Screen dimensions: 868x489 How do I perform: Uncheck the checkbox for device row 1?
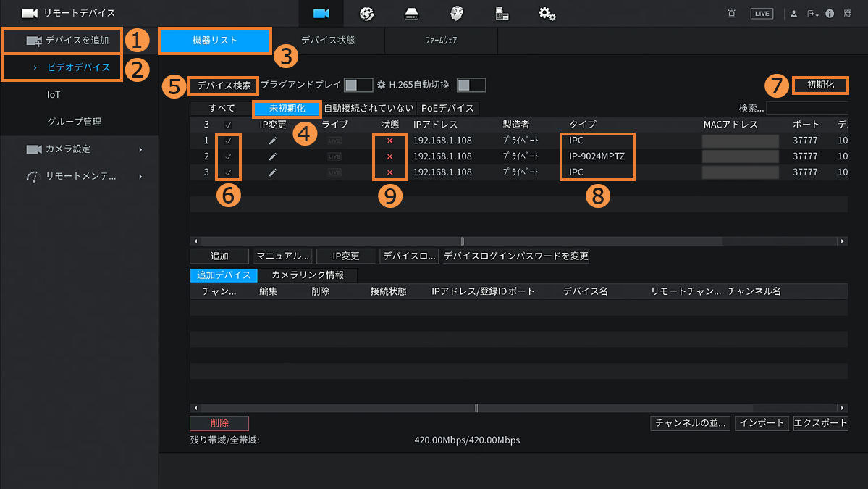[x=228, y=141]
